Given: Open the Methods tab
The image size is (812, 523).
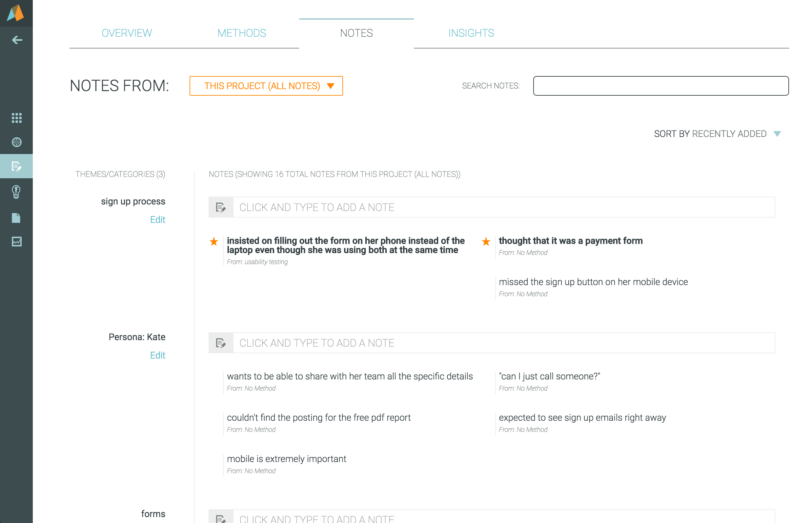Looking at the screenshot, I should point(241,33).
